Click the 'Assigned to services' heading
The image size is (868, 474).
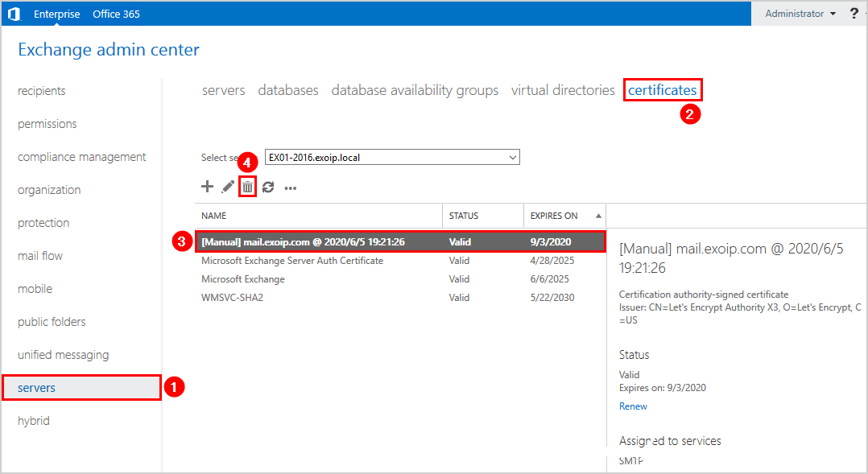[670, 441]
